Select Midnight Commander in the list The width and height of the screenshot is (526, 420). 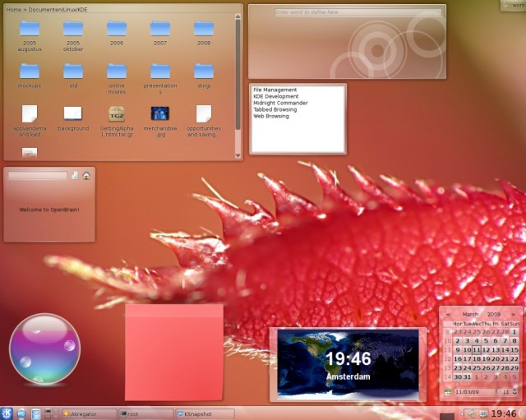(280, 103)
